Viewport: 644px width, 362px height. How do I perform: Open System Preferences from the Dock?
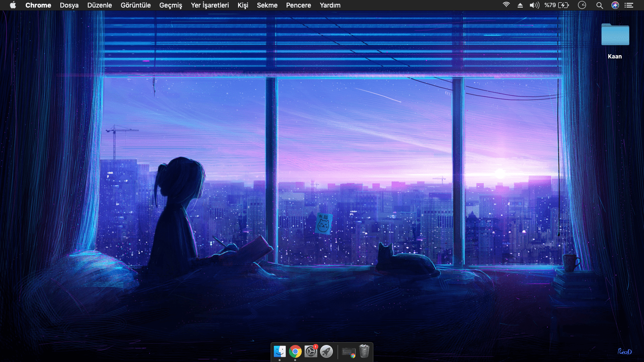coord(311,351)
